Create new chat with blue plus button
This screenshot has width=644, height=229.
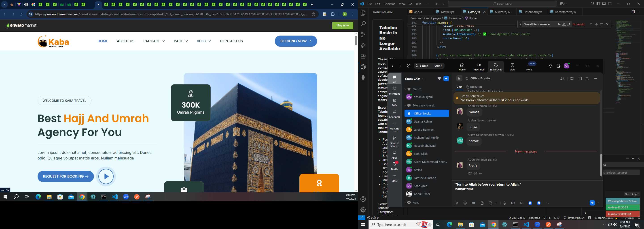(x=446, y=78)
